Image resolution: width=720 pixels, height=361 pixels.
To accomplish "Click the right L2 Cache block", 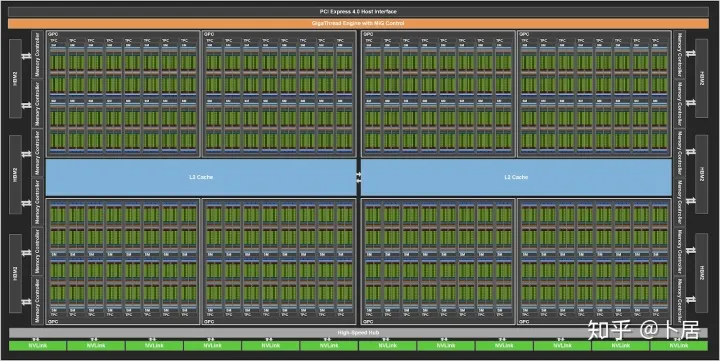I will click(516, 177).
